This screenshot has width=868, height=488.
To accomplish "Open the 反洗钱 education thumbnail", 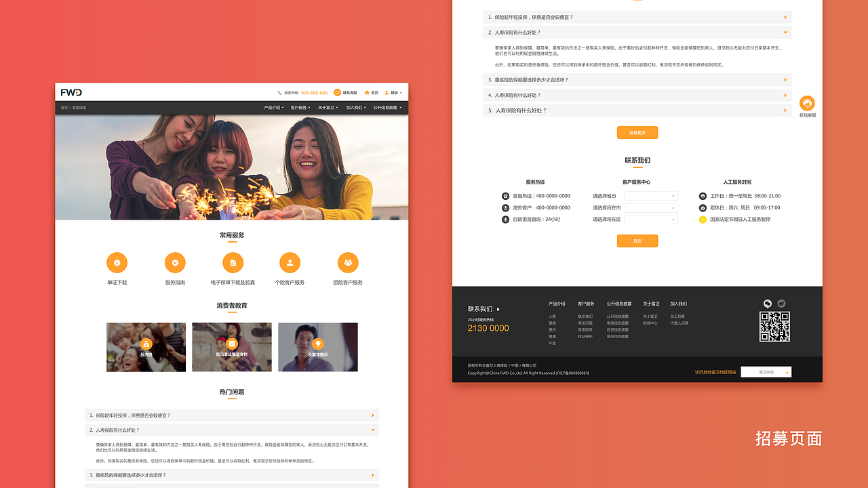I will 146,347.
